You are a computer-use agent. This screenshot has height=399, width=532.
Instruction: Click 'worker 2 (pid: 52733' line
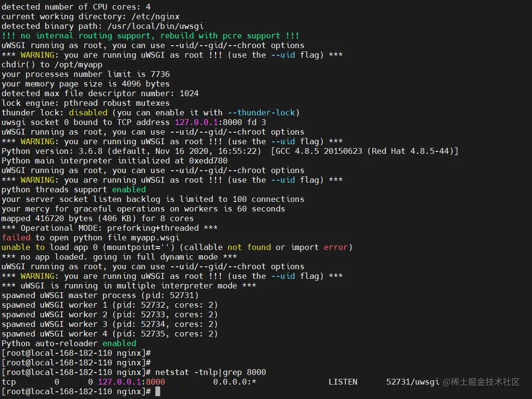pyautogui.click(x=110, y=314)
